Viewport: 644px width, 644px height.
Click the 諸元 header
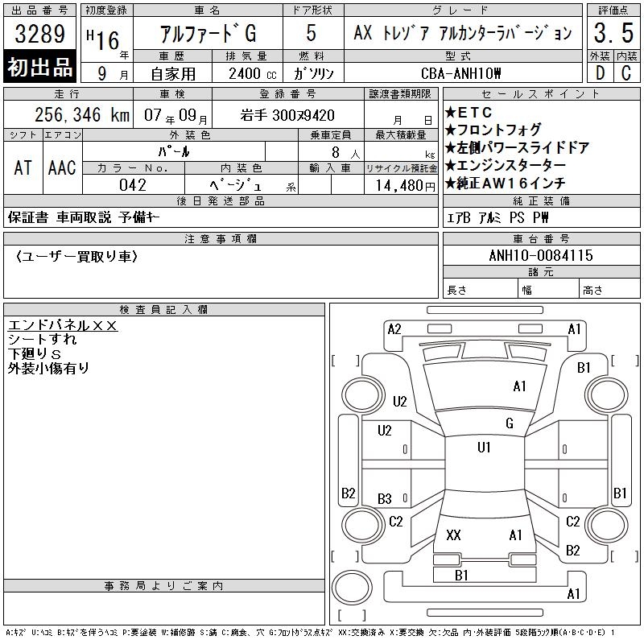[541, 272]
